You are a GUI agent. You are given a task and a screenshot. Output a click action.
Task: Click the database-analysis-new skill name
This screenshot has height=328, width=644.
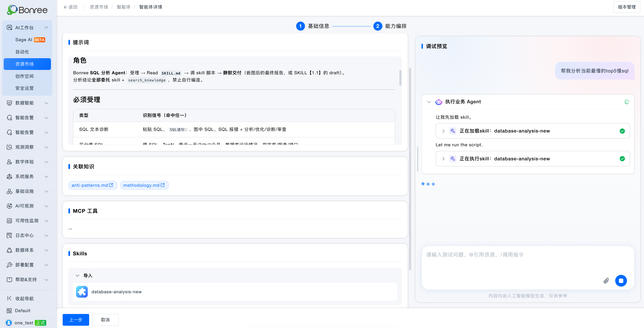pyautogui.click(x=117, y=292)
